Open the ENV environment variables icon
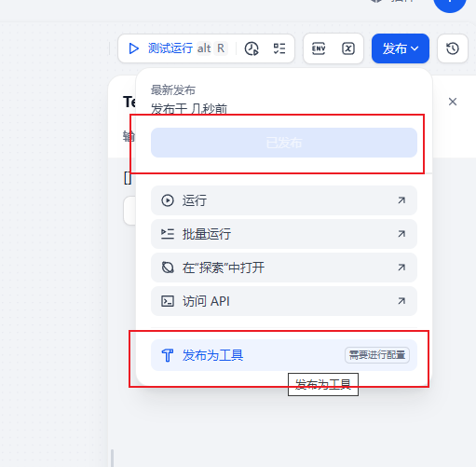Image resolution: width=476 pixels, height=467 pixels. pos(319,48)
